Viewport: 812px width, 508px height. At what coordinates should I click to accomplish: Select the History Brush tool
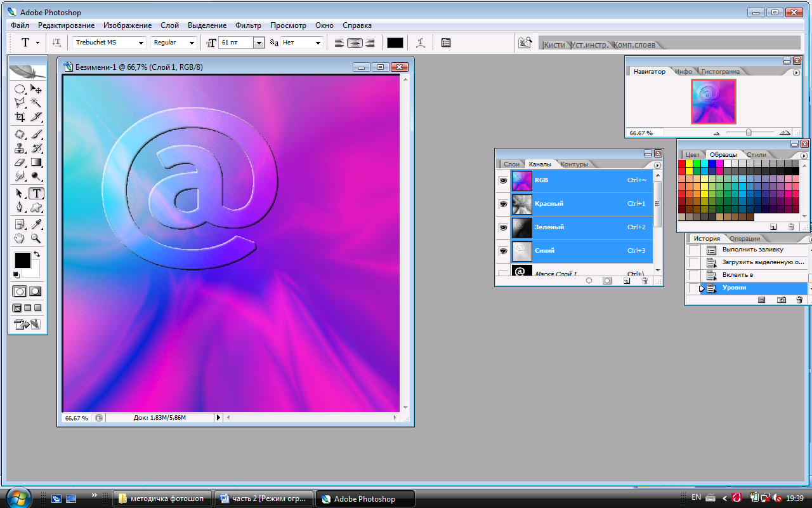click(x=36, y=149)
